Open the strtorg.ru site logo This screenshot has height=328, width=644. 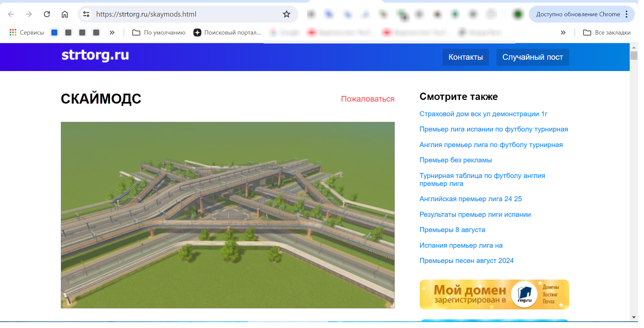coord(95,55)
